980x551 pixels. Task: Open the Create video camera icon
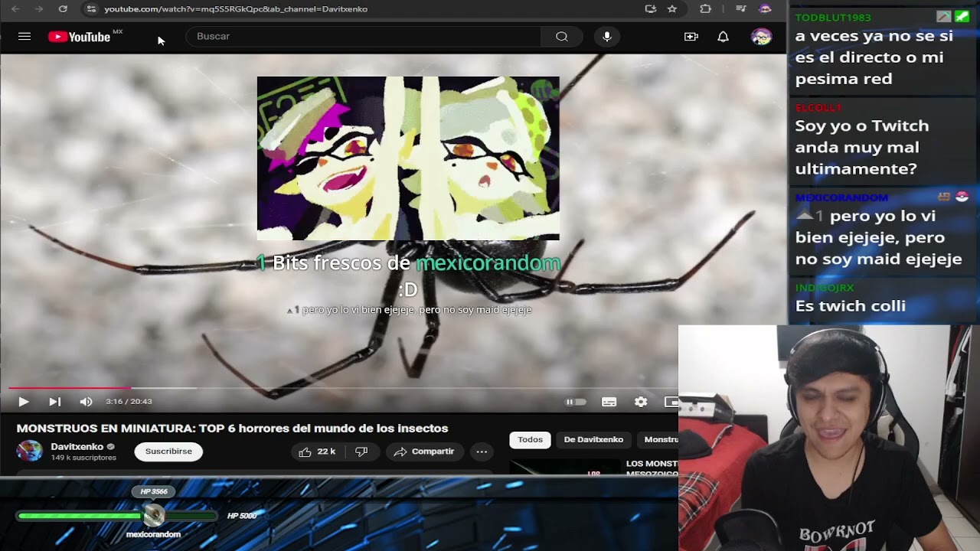tap(691, 37)
